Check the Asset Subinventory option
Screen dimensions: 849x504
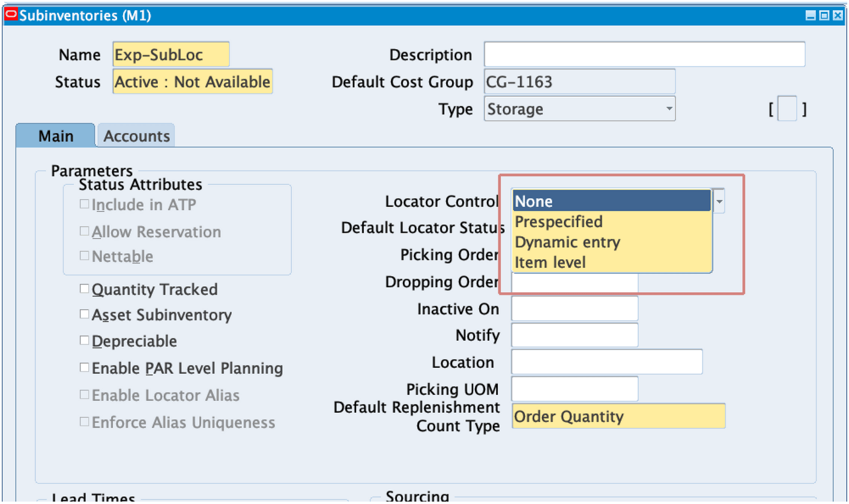tap(84, 313)
